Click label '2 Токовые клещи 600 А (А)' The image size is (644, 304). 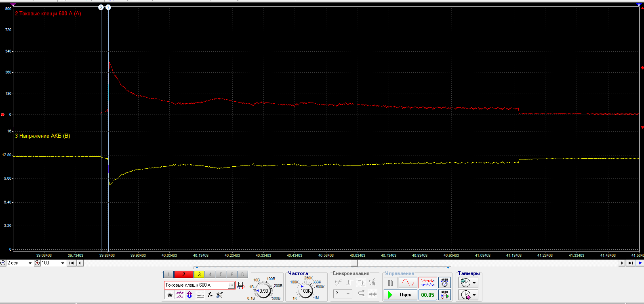point(48,13)
